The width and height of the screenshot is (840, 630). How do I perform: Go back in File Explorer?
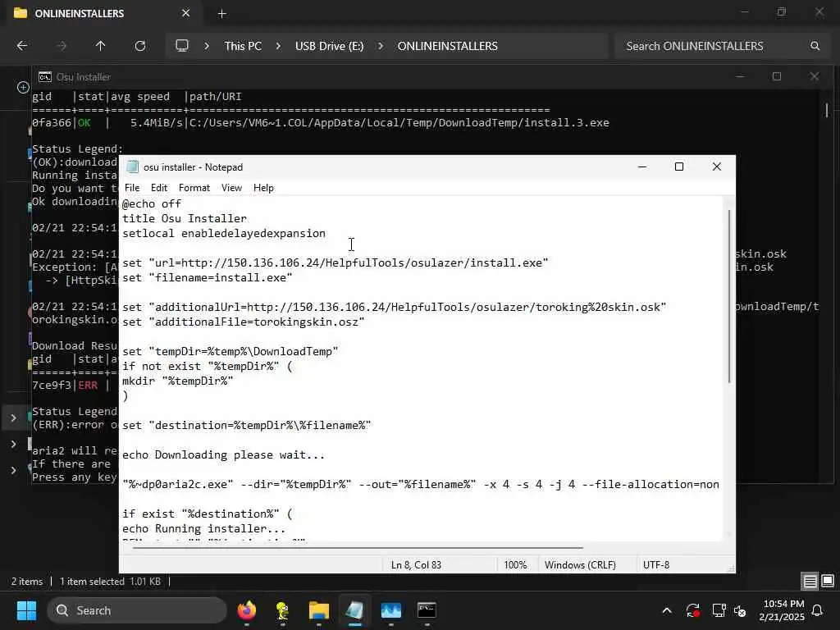[22, 46]
